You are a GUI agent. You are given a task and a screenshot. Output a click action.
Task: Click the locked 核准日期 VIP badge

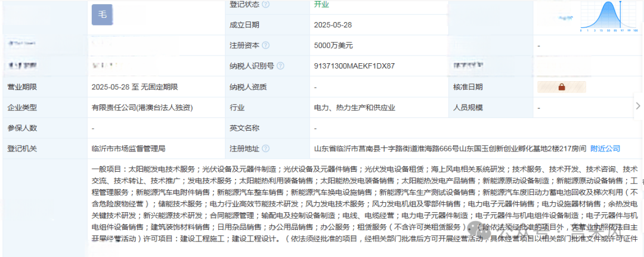point(562,87)
